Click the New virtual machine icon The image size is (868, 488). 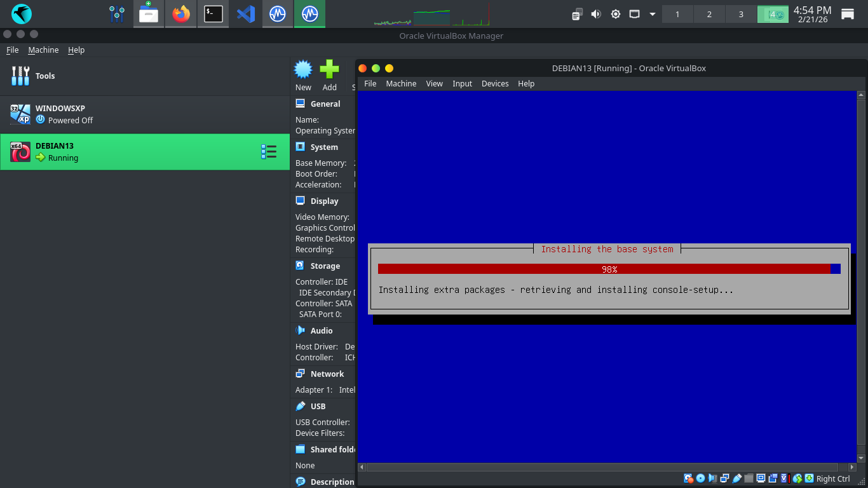(x=303, y=70)
